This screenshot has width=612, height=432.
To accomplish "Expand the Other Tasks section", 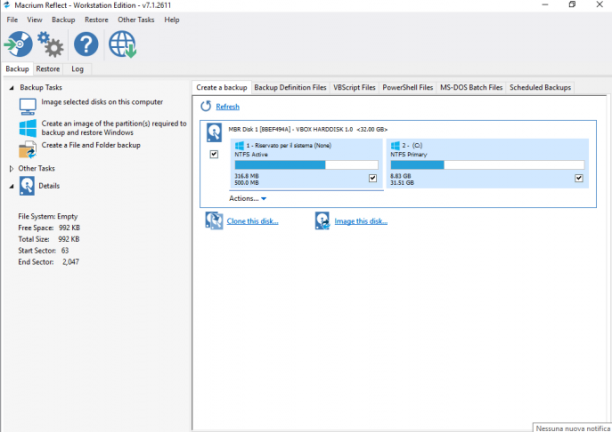I will pyautogui.click(x=11, y=169).
